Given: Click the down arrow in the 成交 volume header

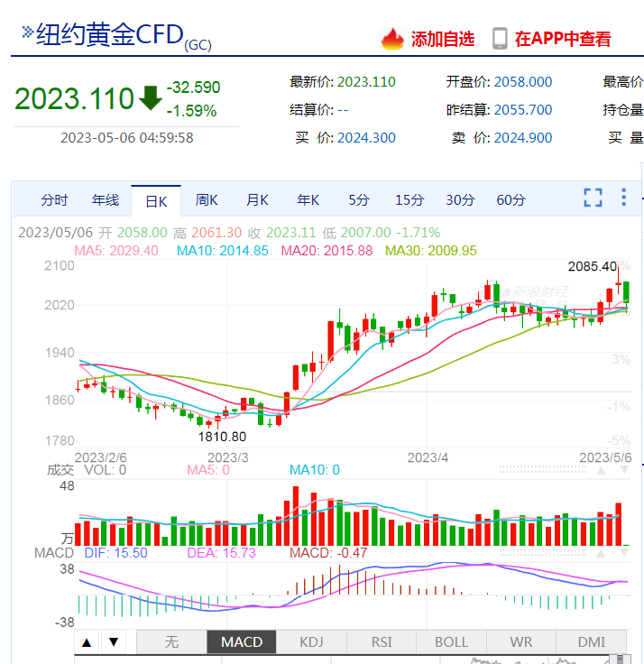Looking at the screenshot, I should [x=624, y=470].
